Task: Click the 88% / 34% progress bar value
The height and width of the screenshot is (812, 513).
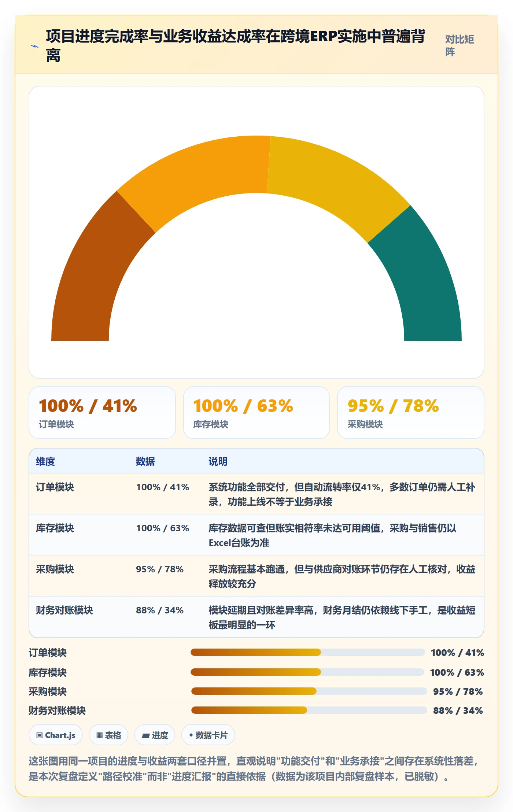Action: pyautogui.click(x=458, y=710)
